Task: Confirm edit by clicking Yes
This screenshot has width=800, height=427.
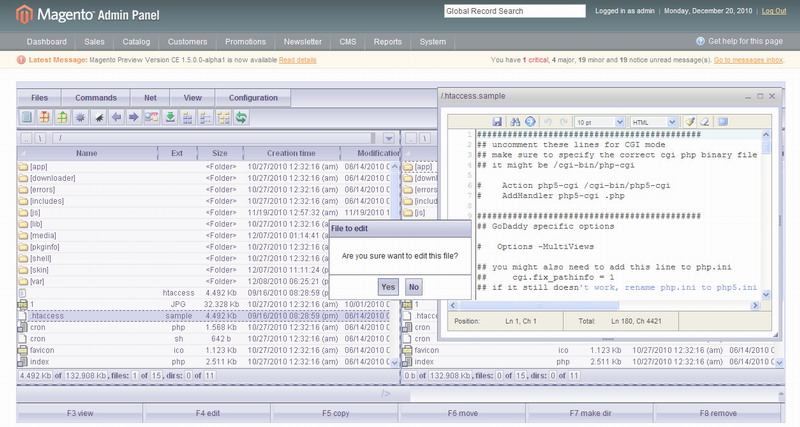Action: point(388,287)
